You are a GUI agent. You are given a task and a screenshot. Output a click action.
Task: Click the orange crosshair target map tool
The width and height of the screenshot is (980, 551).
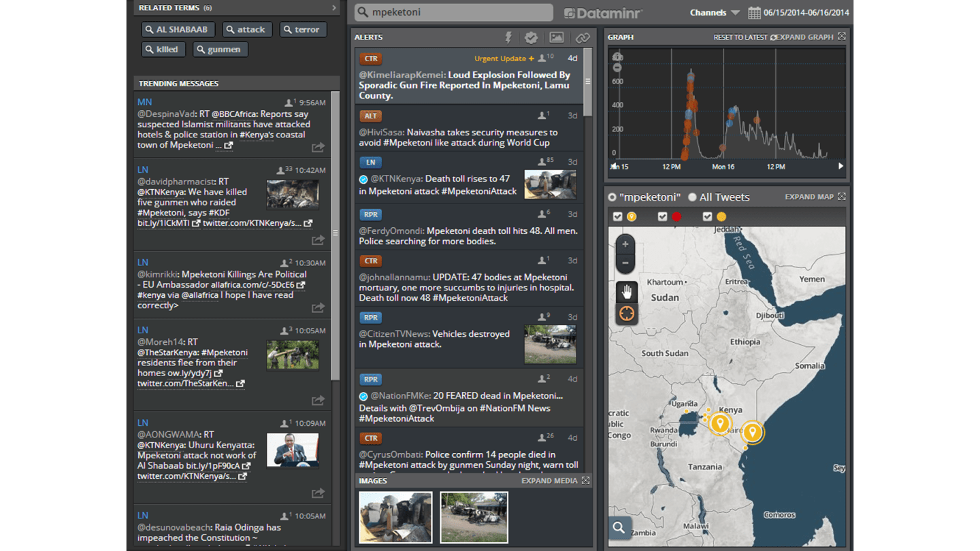click(626, 314)
